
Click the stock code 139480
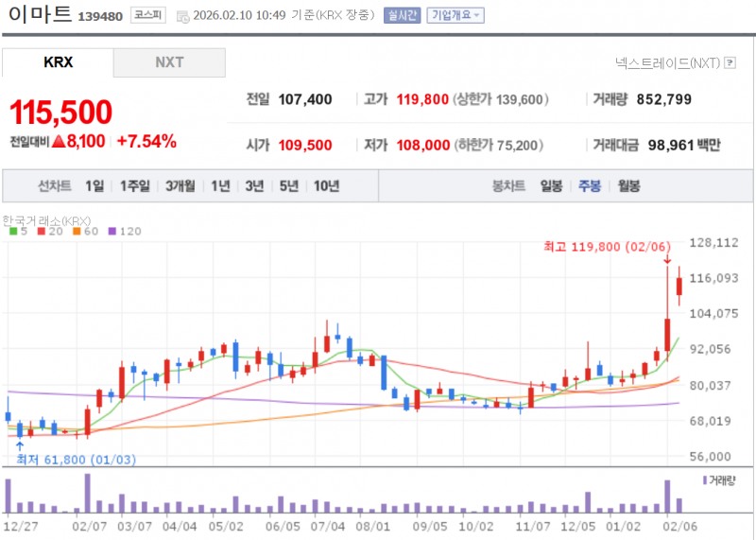click(100, 17)
